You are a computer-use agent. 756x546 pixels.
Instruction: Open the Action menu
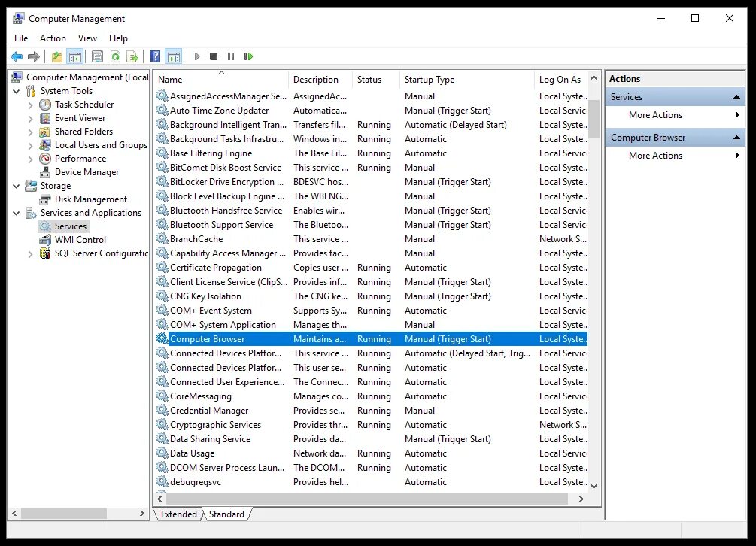pyautogui.click(x=53, y=38)
